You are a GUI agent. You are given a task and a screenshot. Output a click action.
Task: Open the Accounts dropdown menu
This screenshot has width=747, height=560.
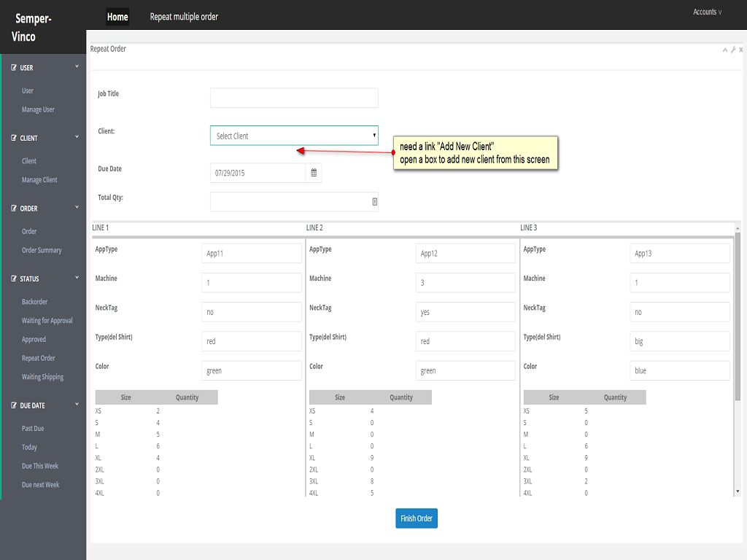click(x=707, y=12)
